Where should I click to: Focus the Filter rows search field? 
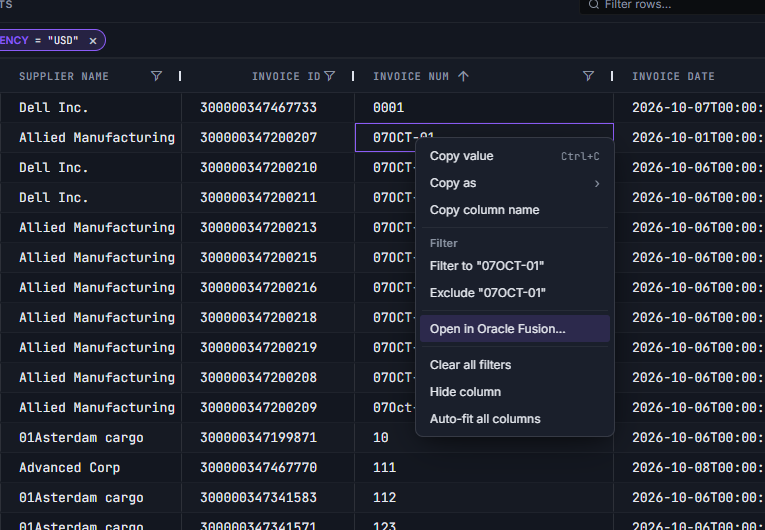pyautogui.click(x=672, y=5)
